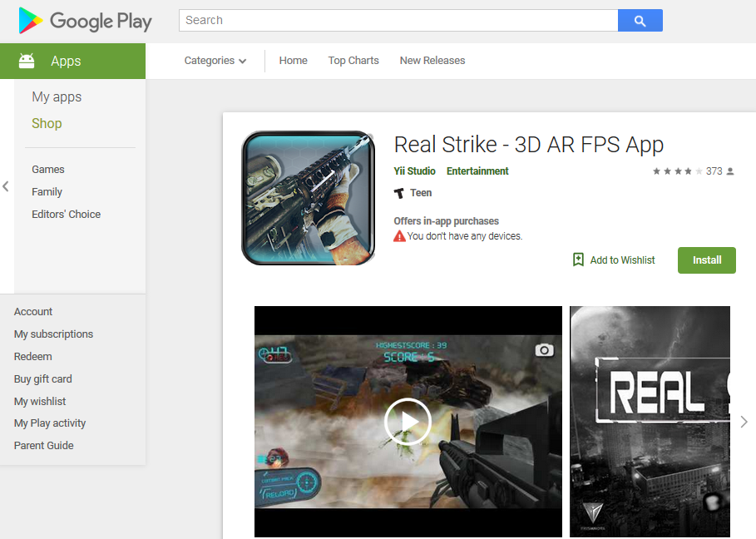Click the reviewers person icon
Image resolution: width=756 pixels, height=539 pixels.
pos(730,171)
